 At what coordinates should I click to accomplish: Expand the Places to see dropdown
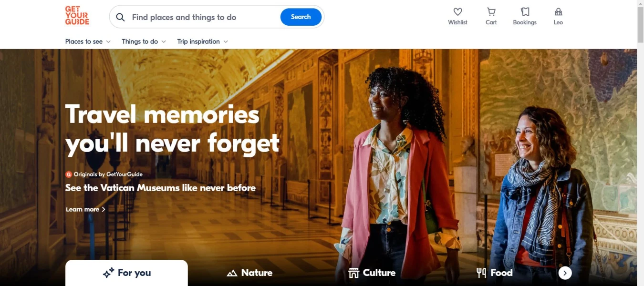point(88,41)
